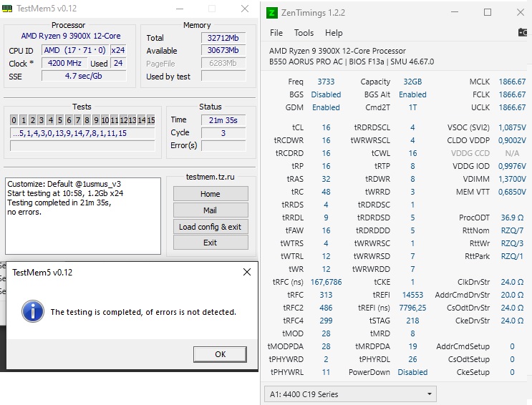This screenshot has width=532, height=405.
Task: Maximize the ZenTimings window
Action: (488, 13)
